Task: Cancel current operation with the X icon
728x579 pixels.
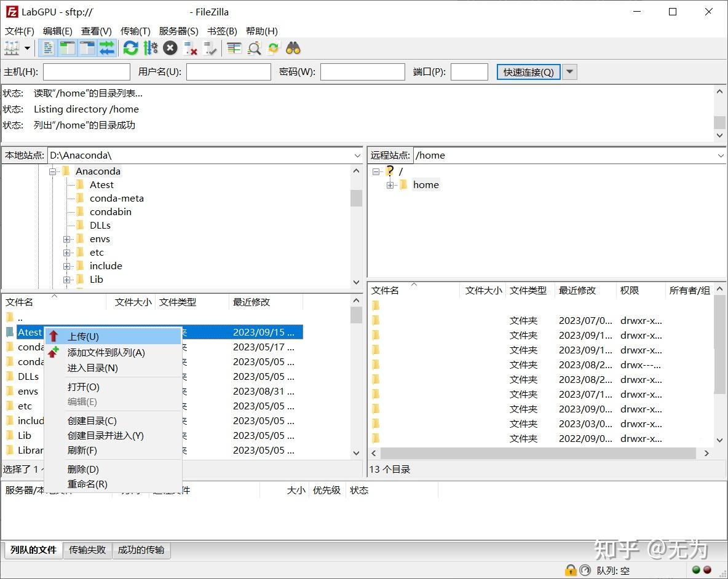Action: point(170,48)
